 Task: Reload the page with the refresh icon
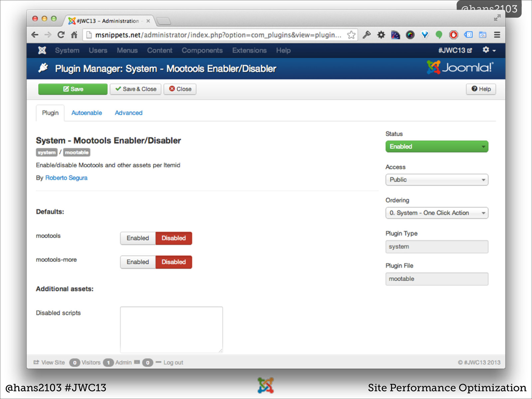pos(61,35)
